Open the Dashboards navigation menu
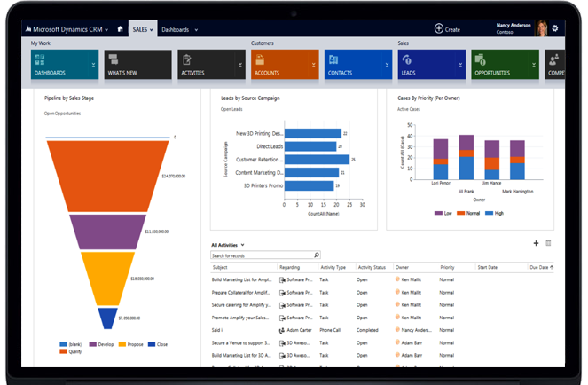 coord(177,29)
